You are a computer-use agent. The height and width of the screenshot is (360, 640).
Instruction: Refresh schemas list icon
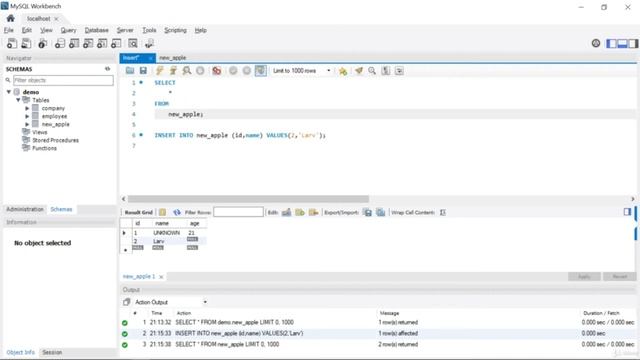(107, 69)
